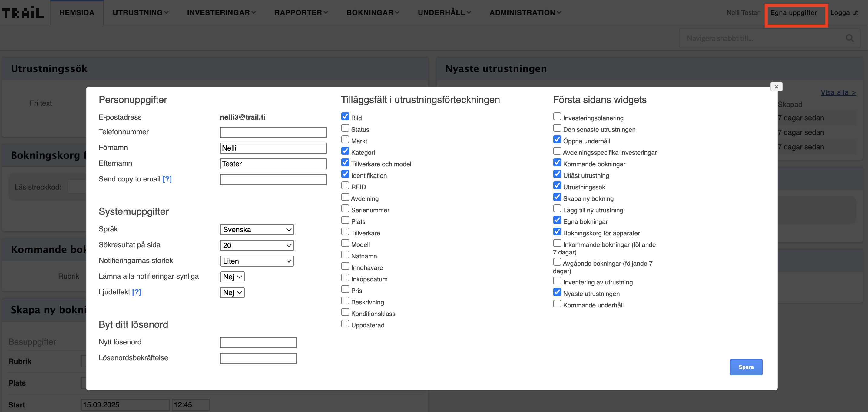The height and width of the screenshot is (412, 868).
Task: Click the Nytt lösenord field
Action: click(258, 343)
